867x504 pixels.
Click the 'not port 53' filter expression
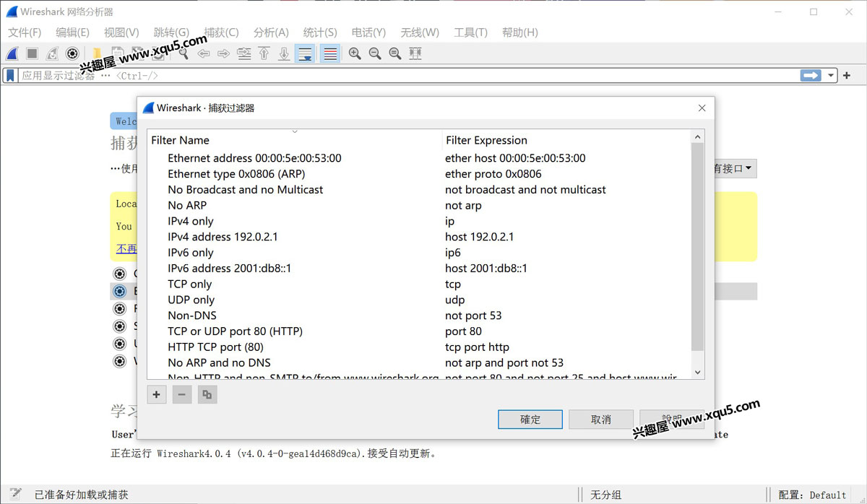pyautogui.click(x=473, y=316)
